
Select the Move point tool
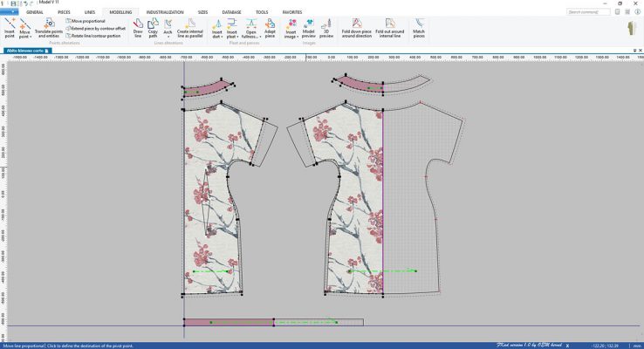click(x=24, y=28)
